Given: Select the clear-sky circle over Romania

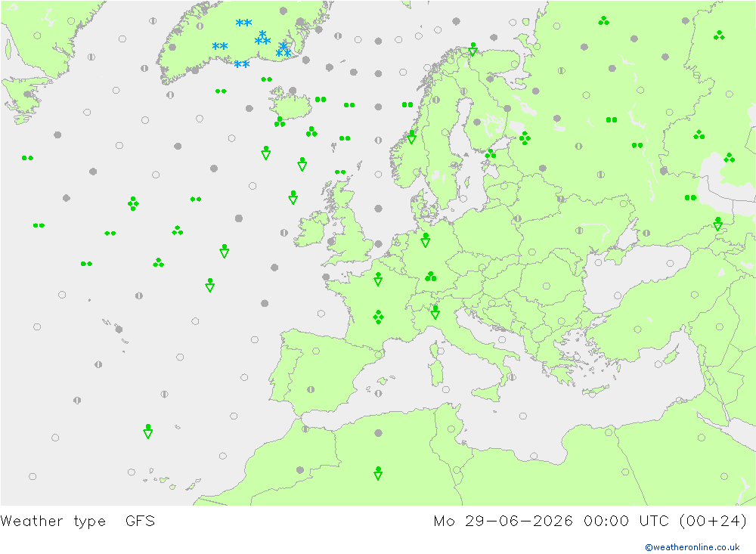Looking at the screenshot, I should tap(547, 286).
